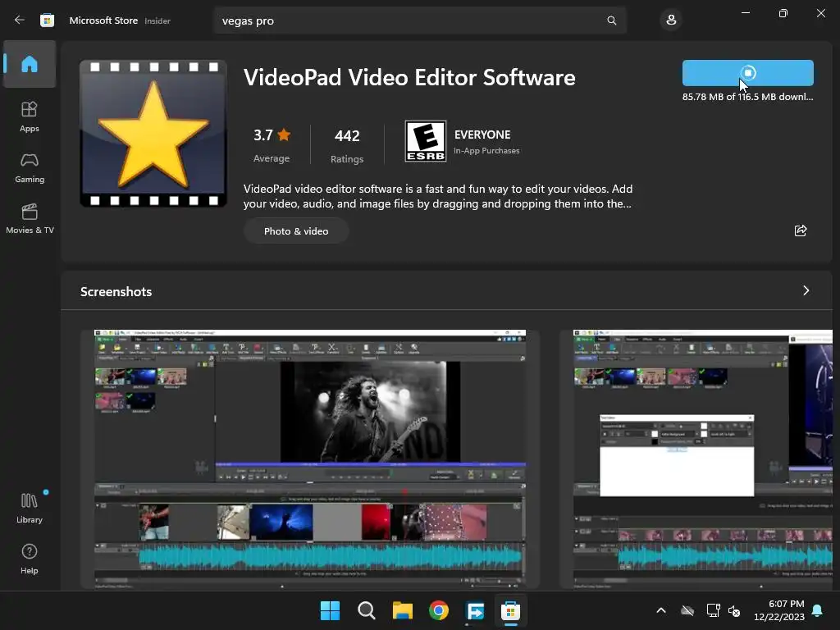Open the first screenshot with guitarist
Screen dimensions: 840x630
pyautogui.click(x=309, y=459)
